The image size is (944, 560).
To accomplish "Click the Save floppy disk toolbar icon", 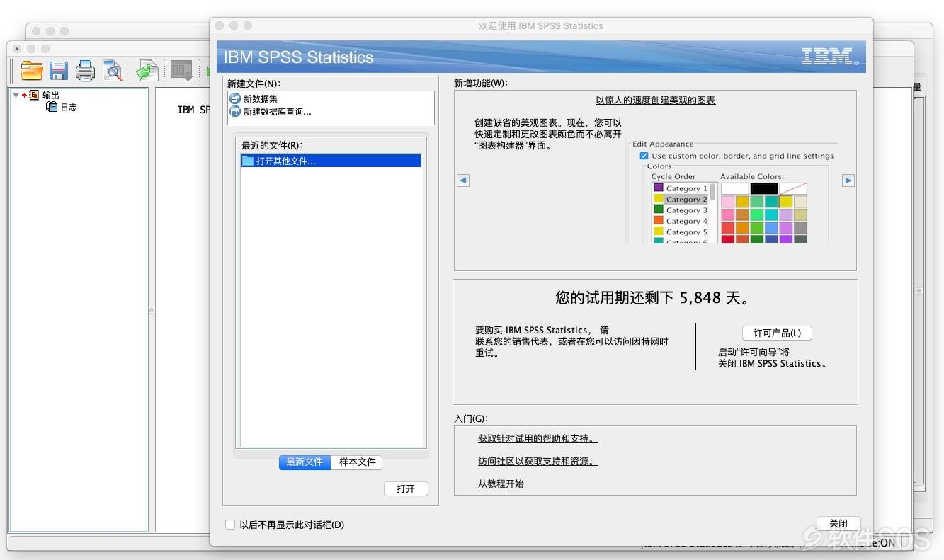I will [x=58, y=70].
